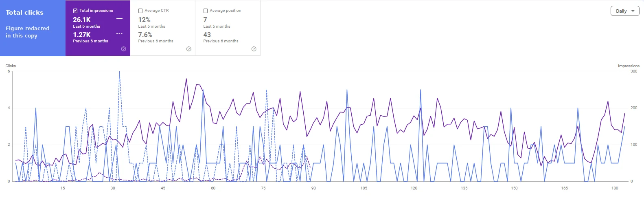
Task: Click x-axis day marker 45
Action: click(163, 188)
